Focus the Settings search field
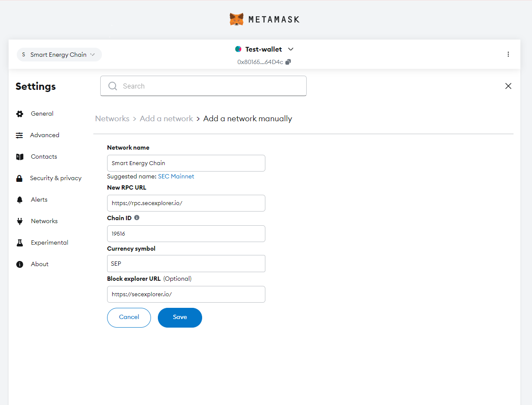Image resolution: width=532 pixels, height=405 pixels. pos(211,86)
